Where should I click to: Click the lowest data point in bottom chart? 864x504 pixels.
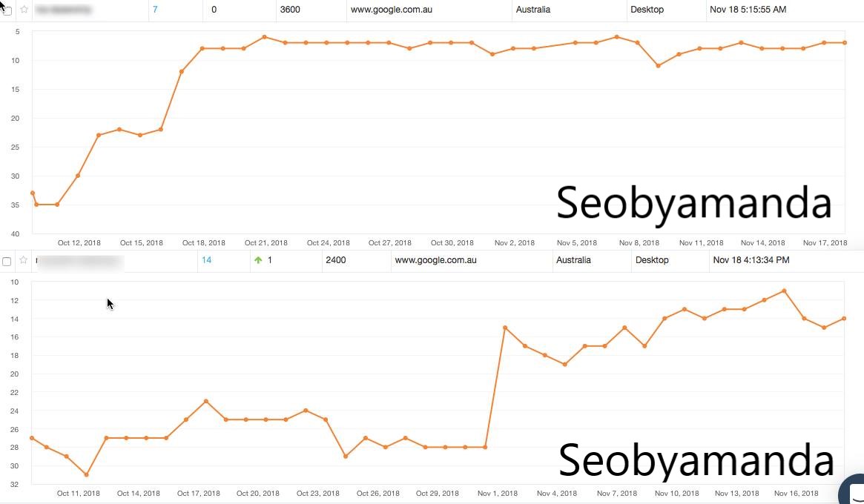[86, 475]
